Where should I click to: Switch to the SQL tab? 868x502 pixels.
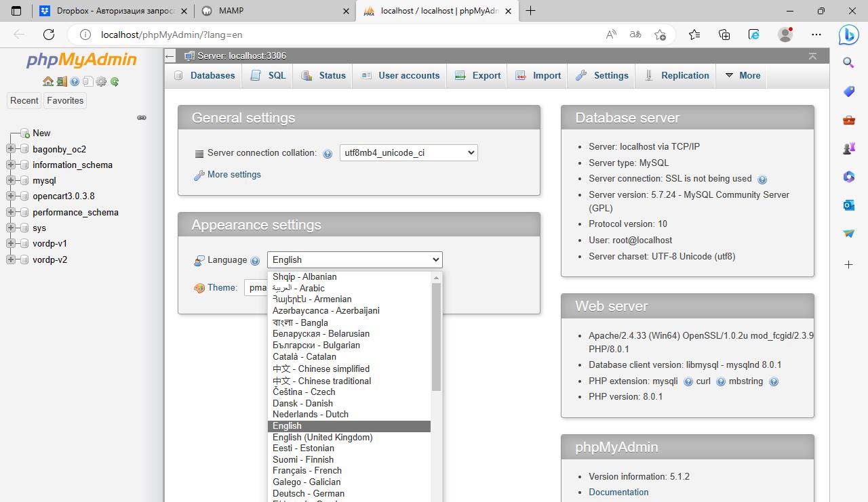point(269,75)
